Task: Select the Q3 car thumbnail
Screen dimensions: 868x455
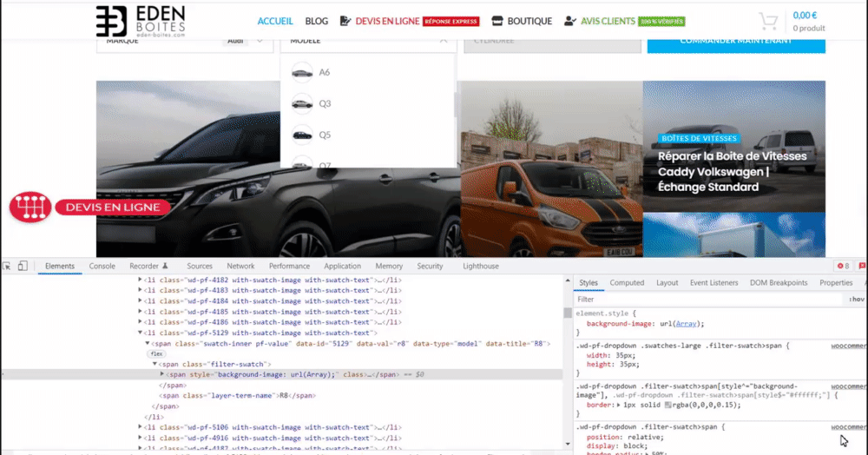Action: (x=302, y=103)
